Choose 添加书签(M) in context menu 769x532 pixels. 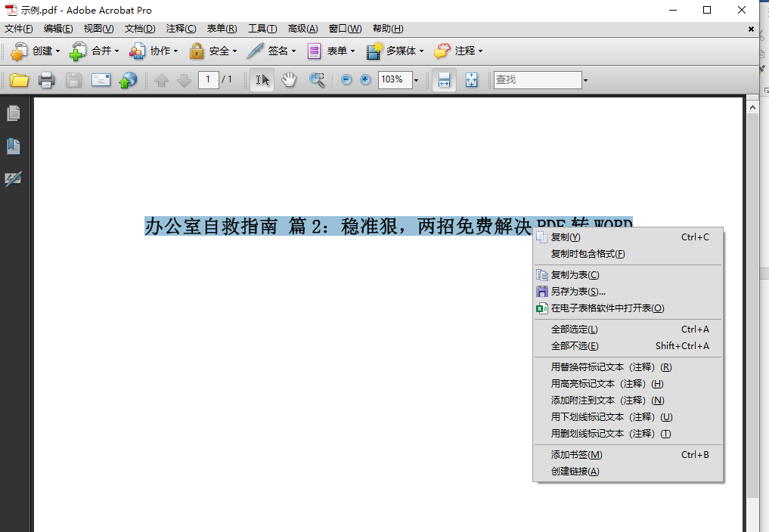point(628,455)
